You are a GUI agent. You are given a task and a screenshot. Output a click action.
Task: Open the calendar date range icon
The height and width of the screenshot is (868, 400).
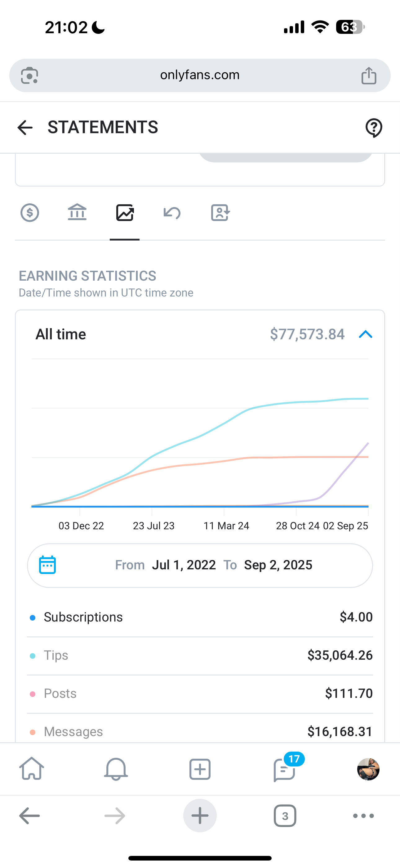tap(47, 565)
